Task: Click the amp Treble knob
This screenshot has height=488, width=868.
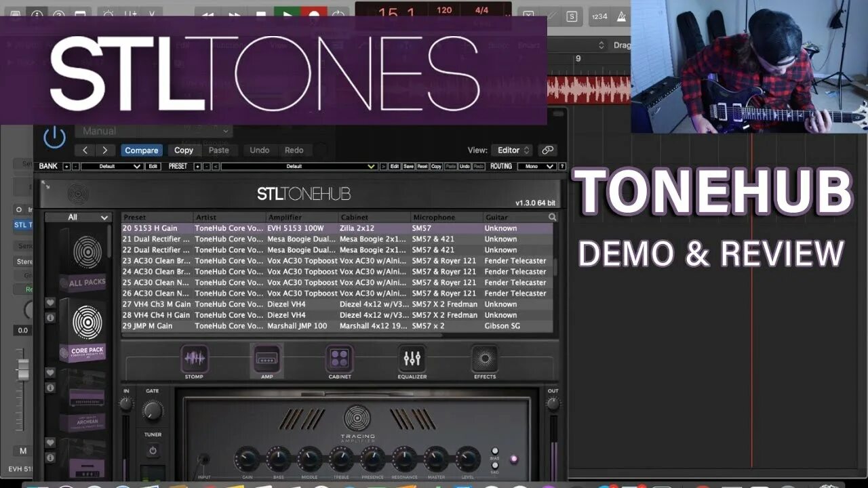Action: (341, 460)
